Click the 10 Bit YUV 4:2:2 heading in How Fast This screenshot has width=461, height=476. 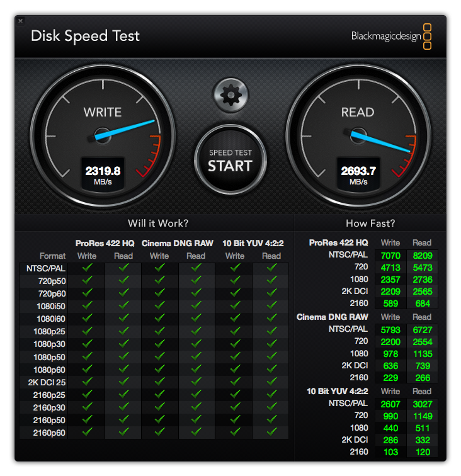pos(338,391)
